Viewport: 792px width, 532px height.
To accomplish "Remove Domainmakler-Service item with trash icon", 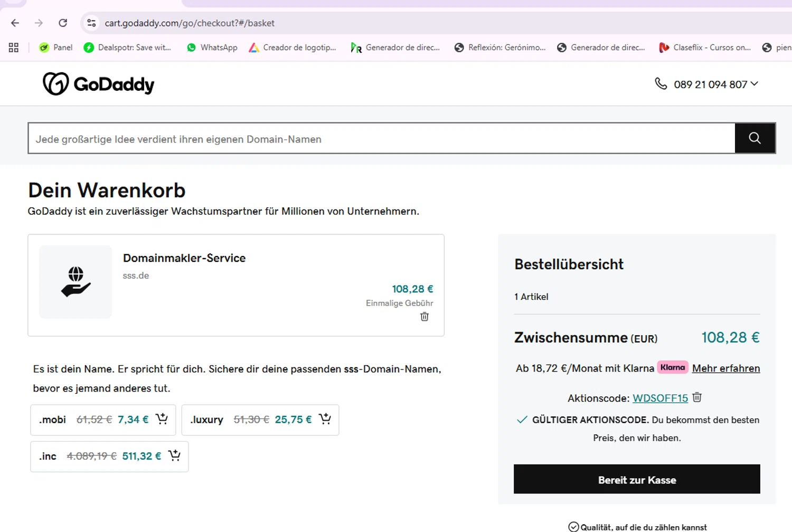I will click(425, 317).
